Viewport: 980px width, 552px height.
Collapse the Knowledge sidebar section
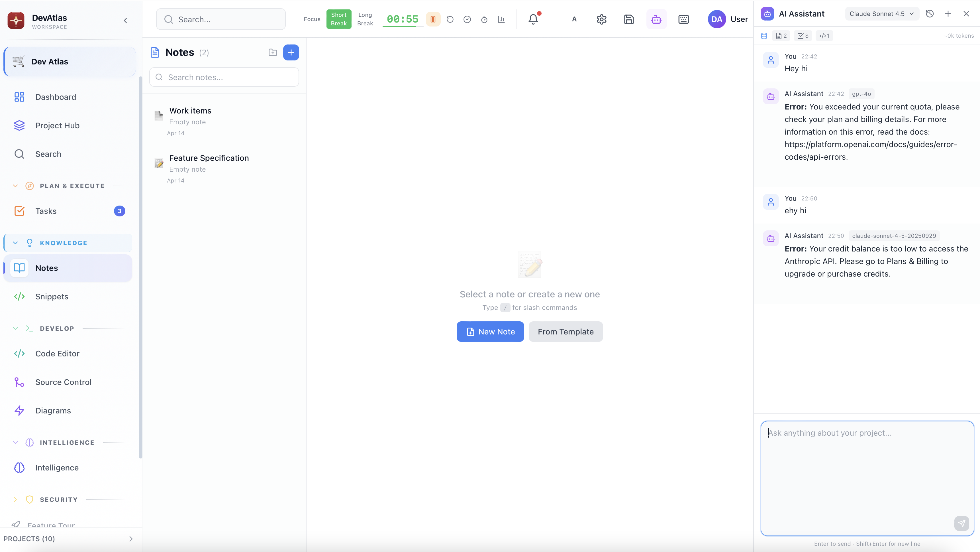(x=15, y=243)
